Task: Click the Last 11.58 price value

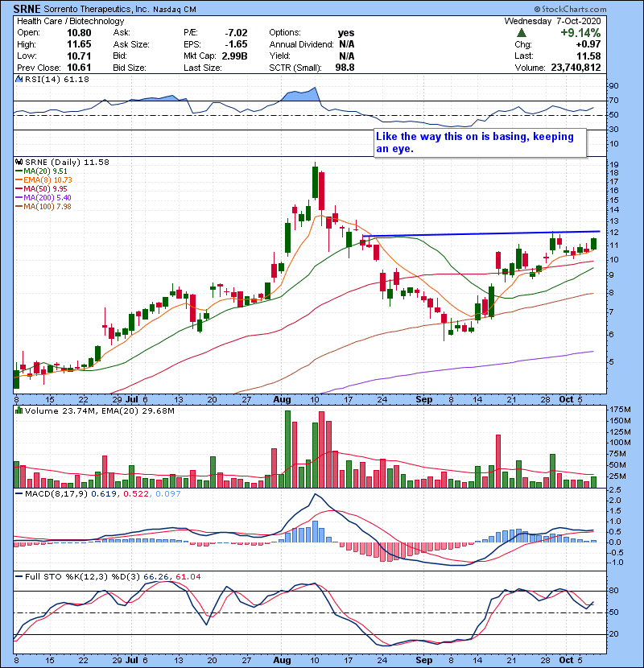Action: (x=588, y=56)
